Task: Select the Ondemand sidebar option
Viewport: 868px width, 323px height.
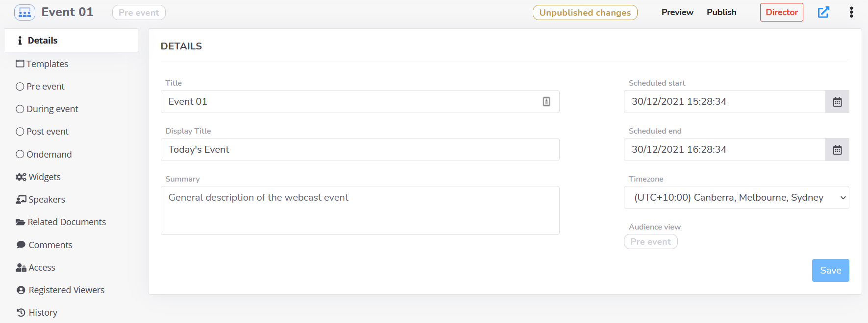Action: (x=44, y=155)
